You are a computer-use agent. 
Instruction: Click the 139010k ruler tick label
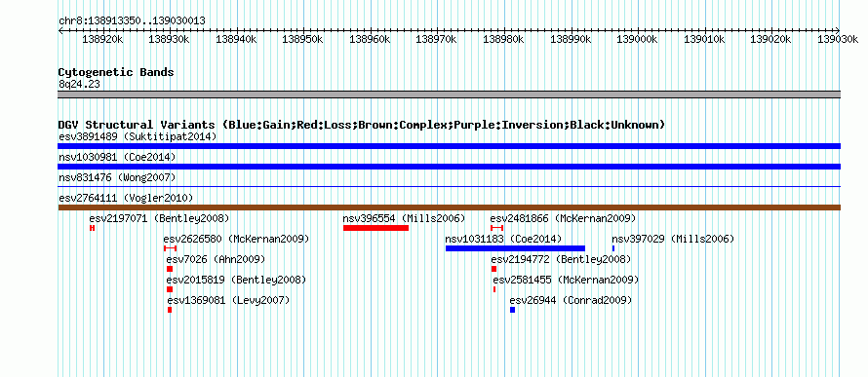[x=704, y=39]
